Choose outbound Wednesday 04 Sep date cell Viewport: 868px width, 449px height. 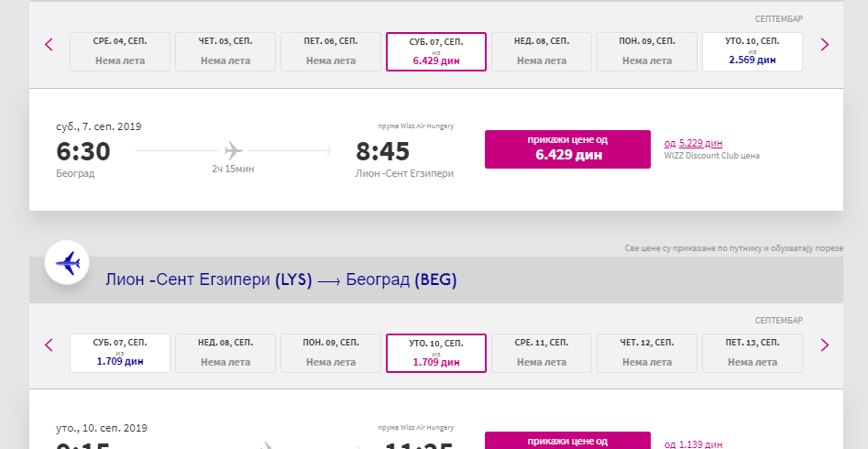click(120, 52)
